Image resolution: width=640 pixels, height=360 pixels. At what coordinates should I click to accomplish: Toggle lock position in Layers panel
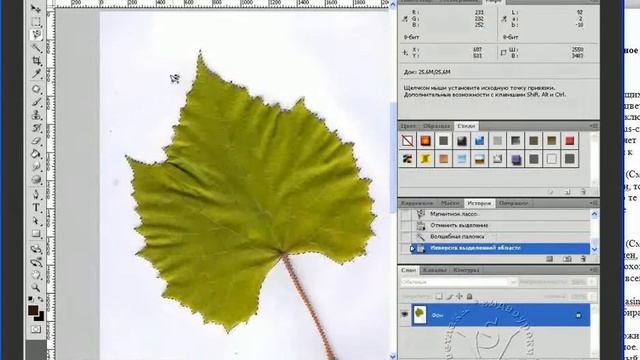click(x=459, y=296)
